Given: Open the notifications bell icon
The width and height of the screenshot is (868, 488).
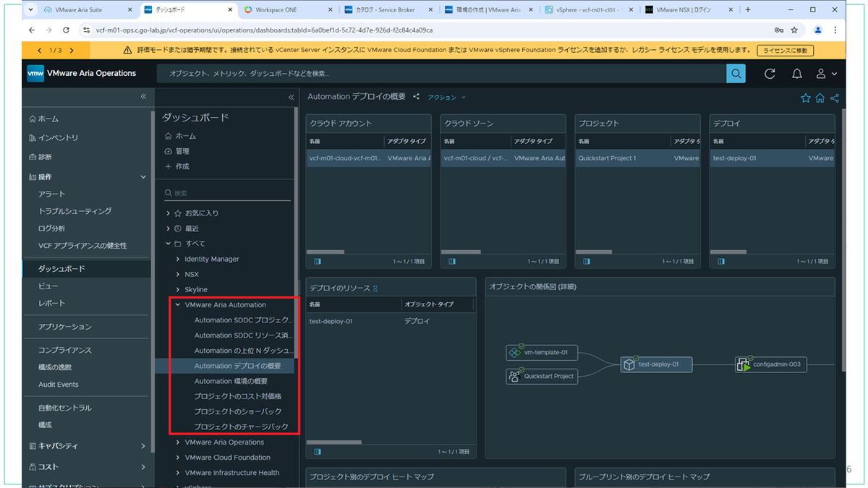Looking at the screenshot, I should 797,74.
